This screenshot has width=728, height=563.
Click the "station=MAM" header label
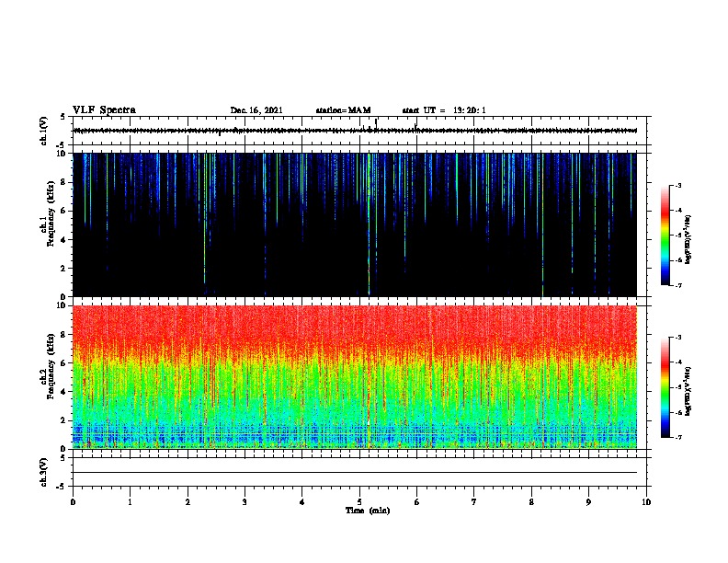343,110
